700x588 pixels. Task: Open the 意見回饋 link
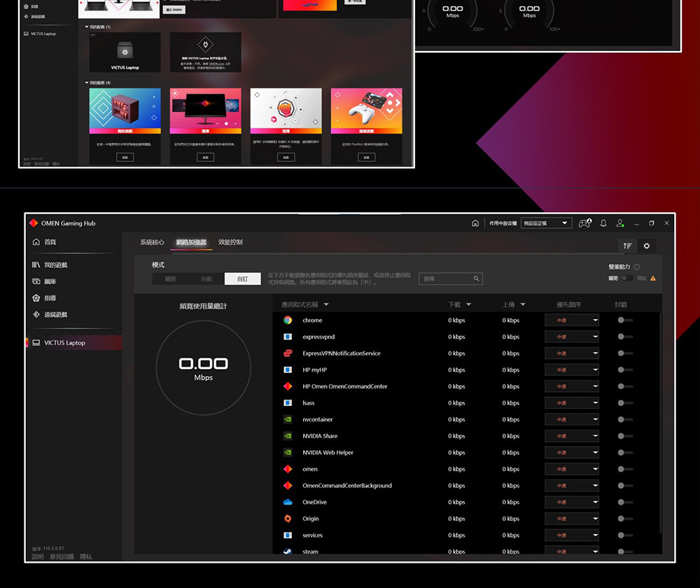point(62,556)
